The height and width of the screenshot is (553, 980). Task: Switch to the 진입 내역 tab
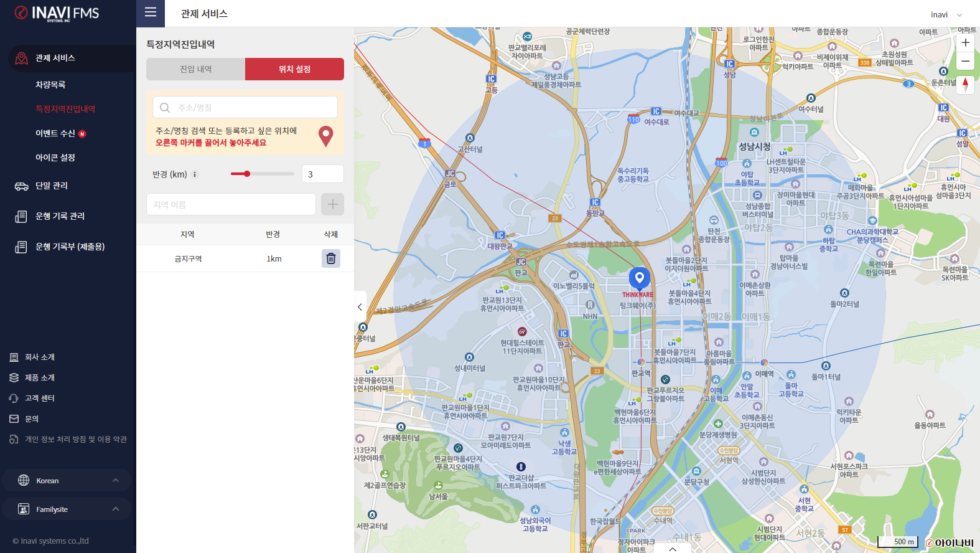click(x=195, y=69)
